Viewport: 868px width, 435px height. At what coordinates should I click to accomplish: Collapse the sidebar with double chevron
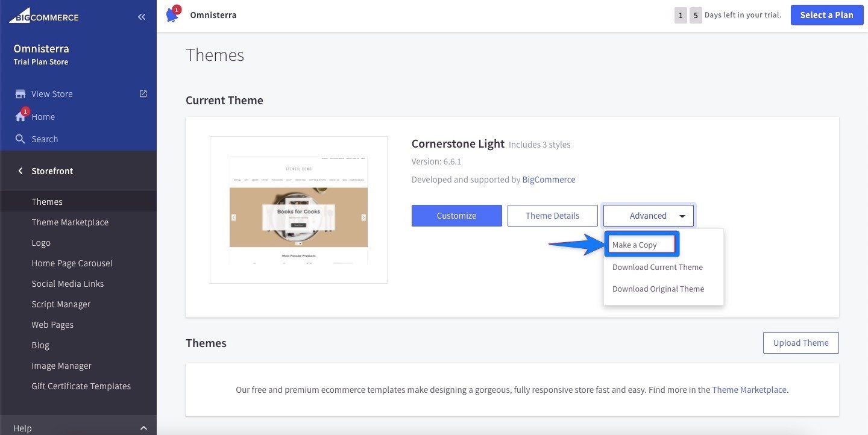[142, 17]
